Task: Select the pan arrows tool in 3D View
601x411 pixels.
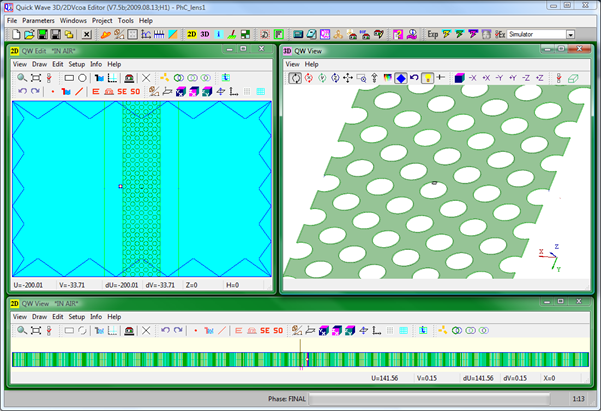Action: (348, 78)
